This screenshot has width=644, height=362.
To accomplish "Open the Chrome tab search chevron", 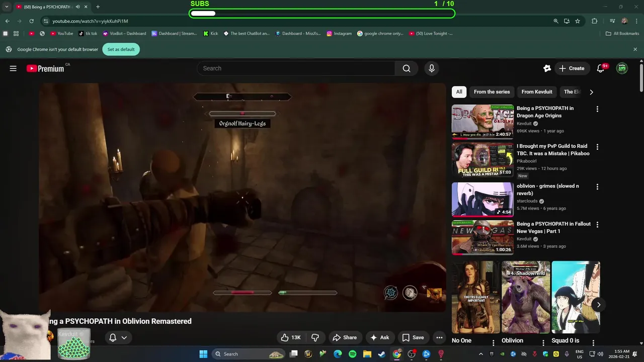I will click(x=7, y=7).
